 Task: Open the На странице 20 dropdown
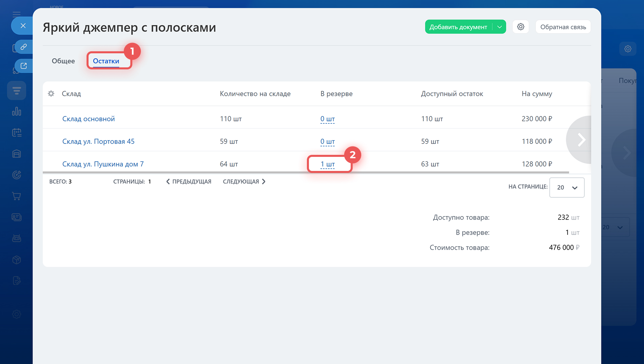(x=567, y=187)
